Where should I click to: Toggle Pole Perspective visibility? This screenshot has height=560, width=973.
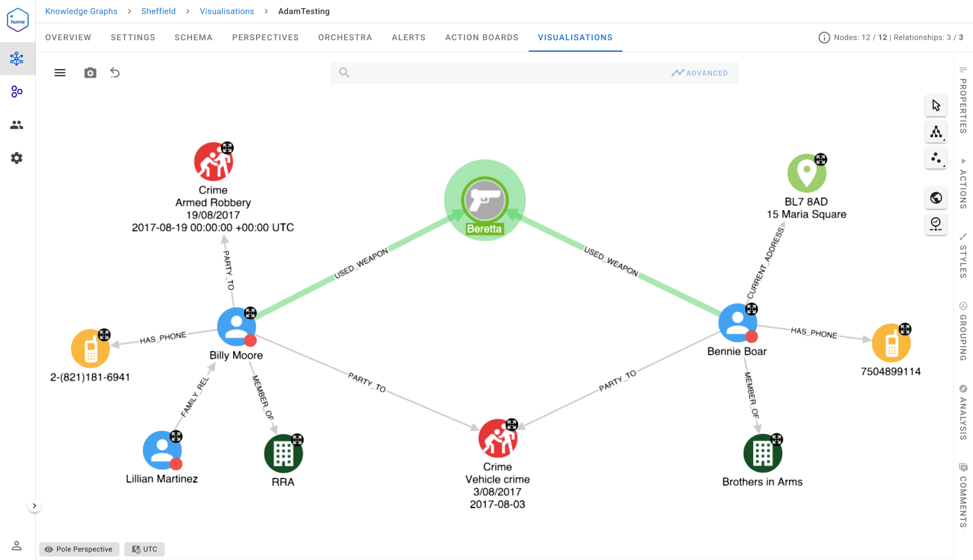pyautogui.click(x=79, y=549)
